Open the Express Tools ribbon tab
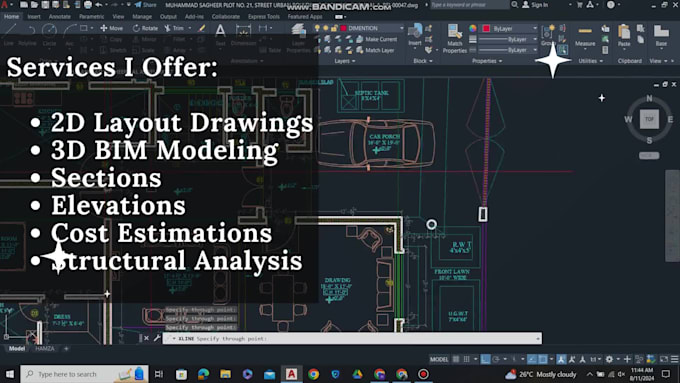 click(264, 16)
